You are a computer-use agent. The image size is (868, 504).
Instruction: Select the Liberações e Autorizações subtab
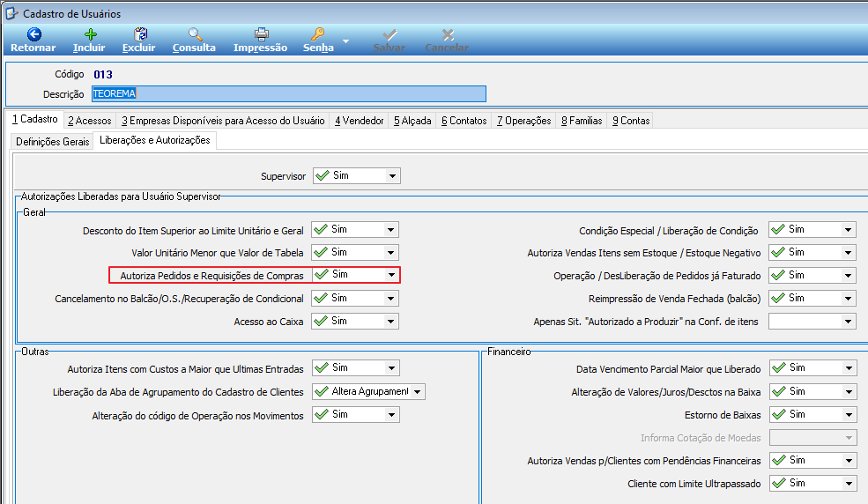click(155, 140)
